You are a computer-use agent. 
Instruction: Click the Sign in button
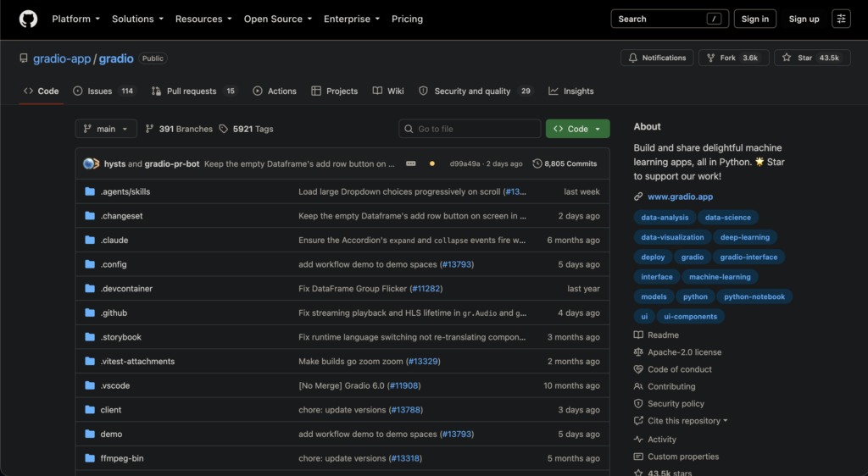coord(754,19)
